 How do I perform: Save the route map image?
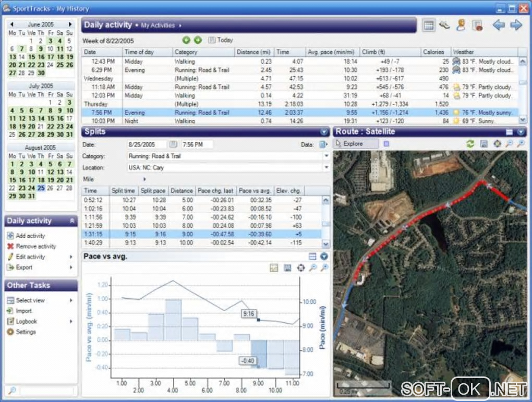click(x=484, y=144)
